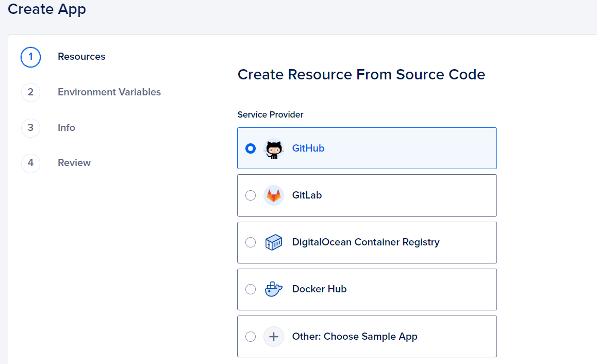
Task: Open the Resources step
Action: coord(81,57)
